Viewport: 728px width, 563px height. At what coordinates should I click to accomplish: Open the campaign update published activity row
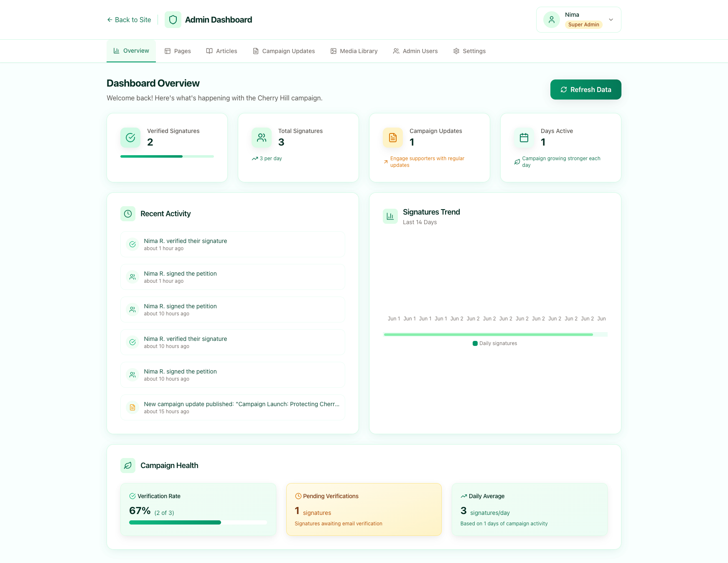[x=233, y=407]
